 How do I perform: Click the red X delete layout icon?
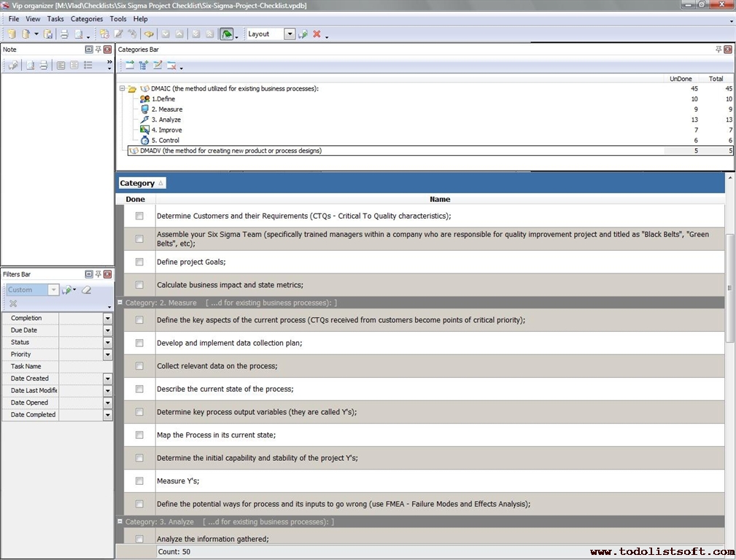[x=317, y=34]
